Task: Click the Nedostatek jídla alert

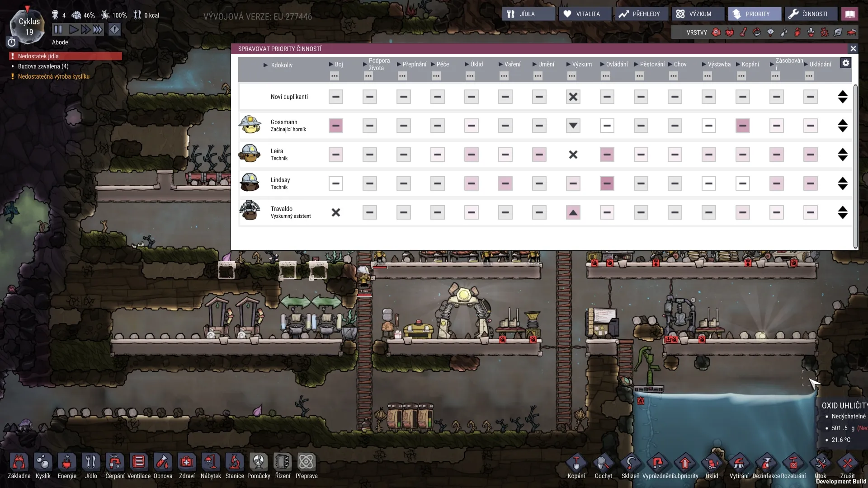Action: pyautogui.click(x=66, y=56)
